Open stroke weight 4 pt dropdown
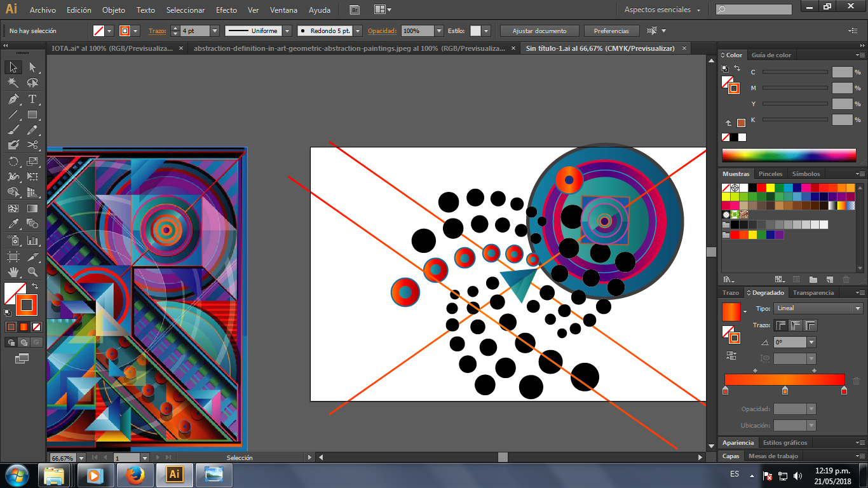Image resolution: width=868 pixels, height=488 pixels. click(214, 30)
